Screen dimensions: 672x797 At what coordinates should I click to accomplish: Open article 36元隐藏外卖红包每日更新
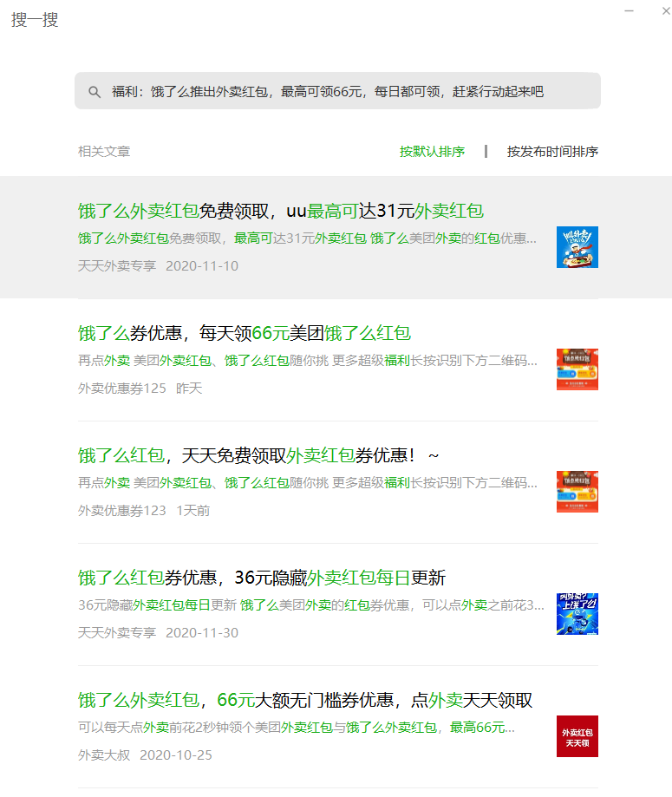click(x=262, y=578)
